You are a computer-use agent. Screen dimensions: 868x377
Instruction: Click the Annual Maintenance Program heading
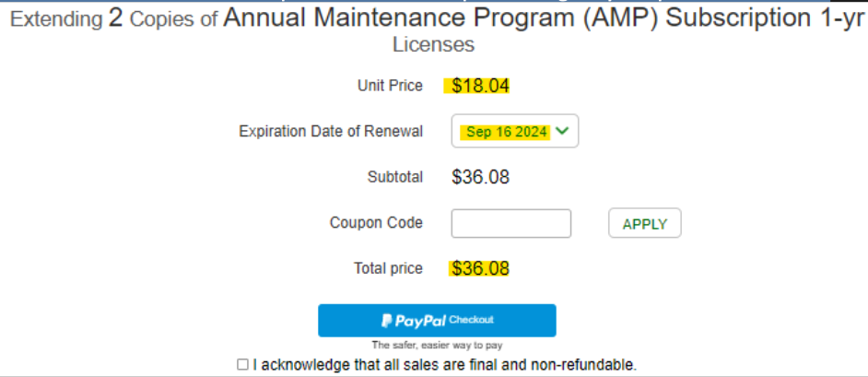click(x=543, y=18)
